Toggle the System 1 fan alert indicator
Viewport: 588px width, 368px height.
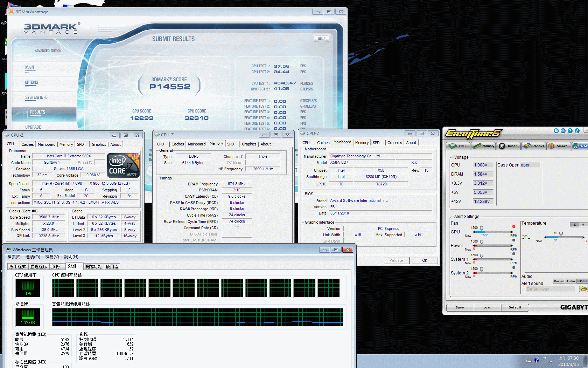[514, 254]
